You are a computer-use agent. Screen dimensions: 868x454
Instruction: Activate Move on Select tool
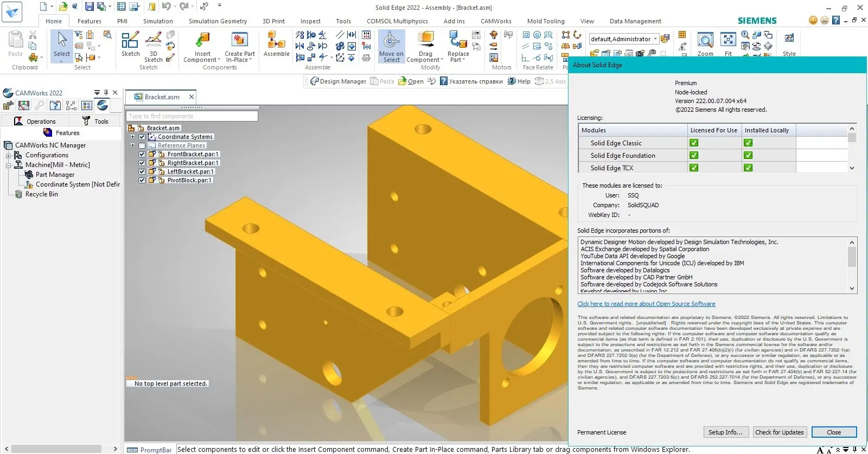(x=391, y=47)
